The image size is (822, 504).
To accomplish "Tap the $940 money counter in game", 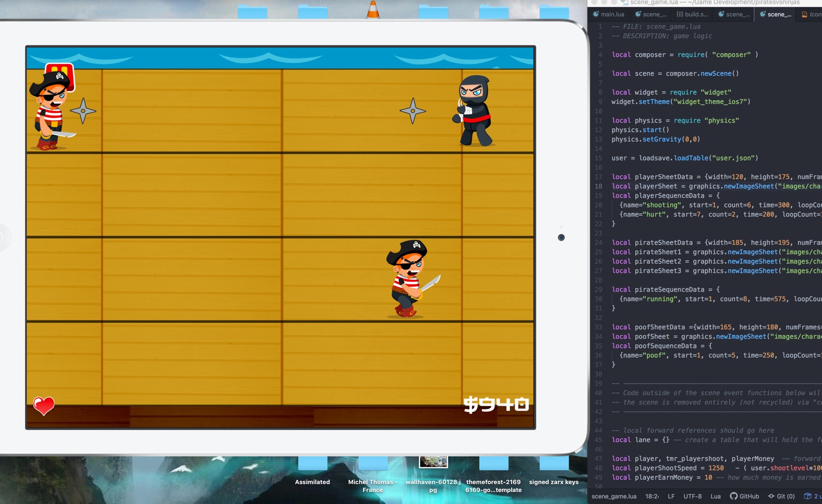I will point(496,405).
